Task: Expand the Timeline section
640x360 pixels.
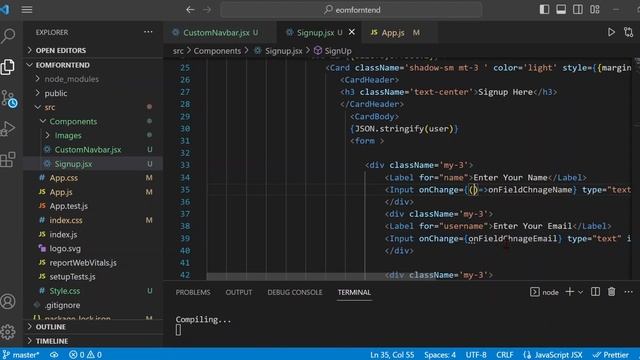Action: pos(51,341)
